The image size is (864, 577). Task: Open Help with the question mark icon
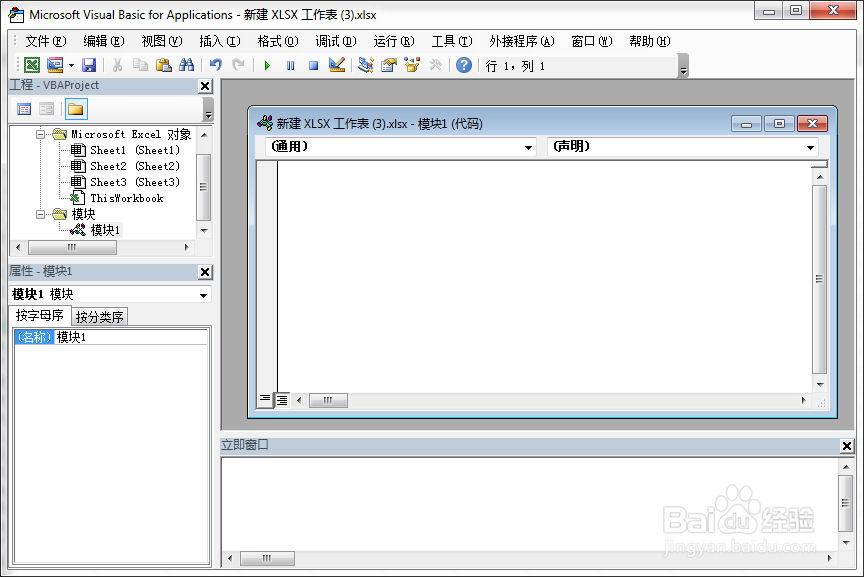point(464,65)
